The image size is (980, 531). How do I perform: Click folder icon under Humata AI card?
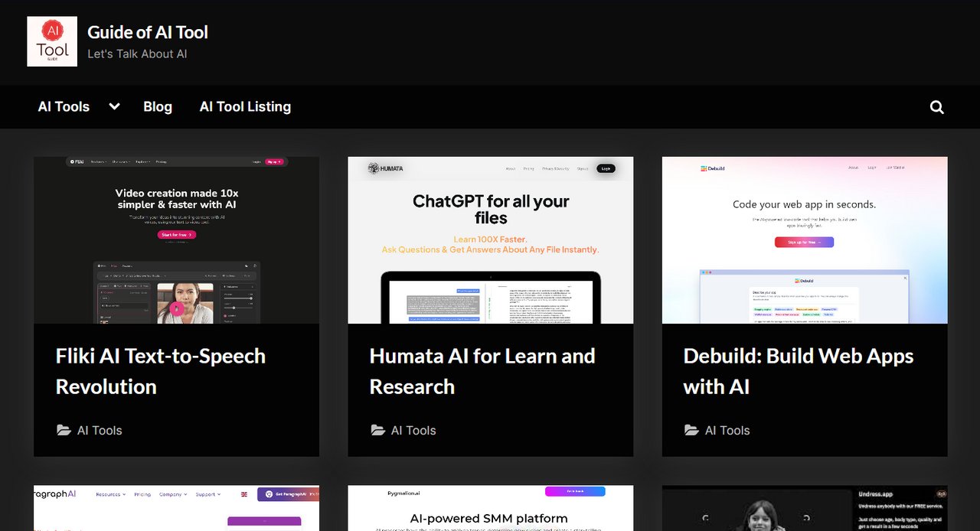pyautogui.click(x=377, y=430)
